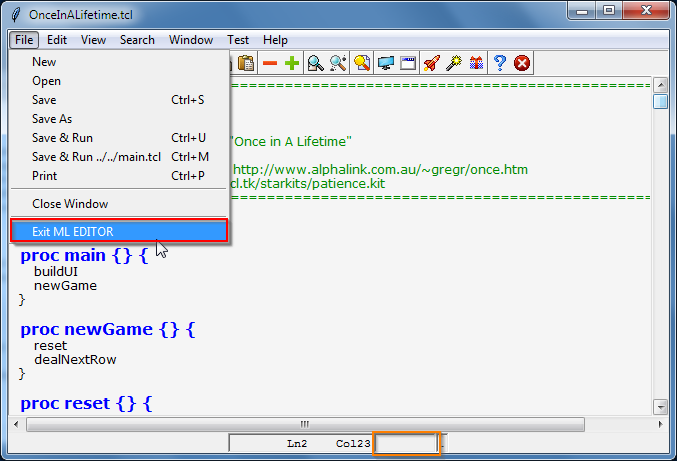Click the 'dealNextRow' code line
This screenshot has width=677, height=461.
75,360
